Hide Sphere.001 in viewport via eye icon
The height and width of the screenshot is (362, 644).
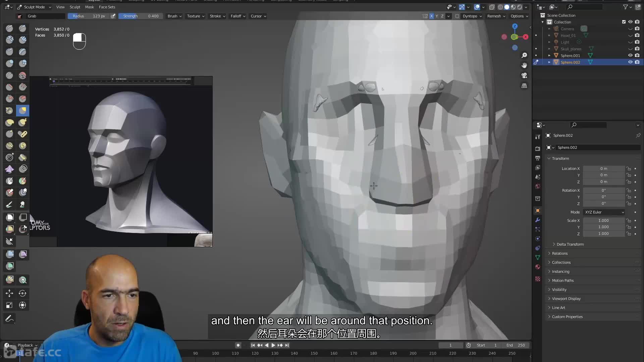[630, 55]
